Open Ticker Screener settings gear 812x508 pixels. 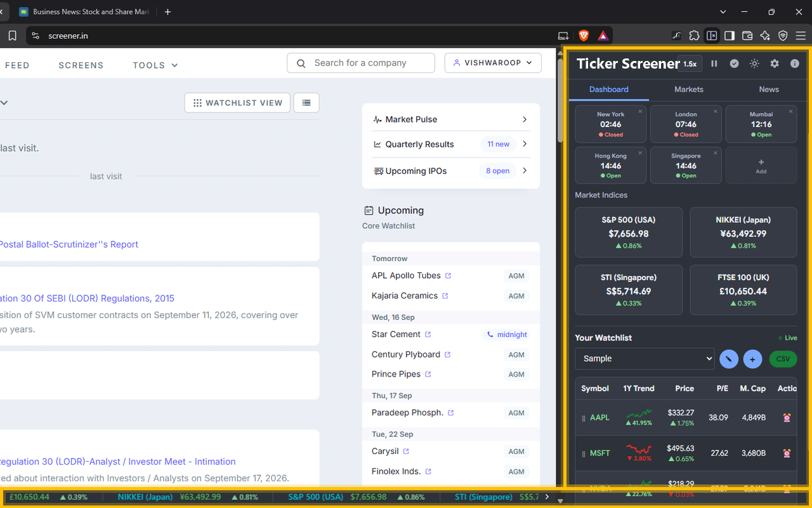775,63
